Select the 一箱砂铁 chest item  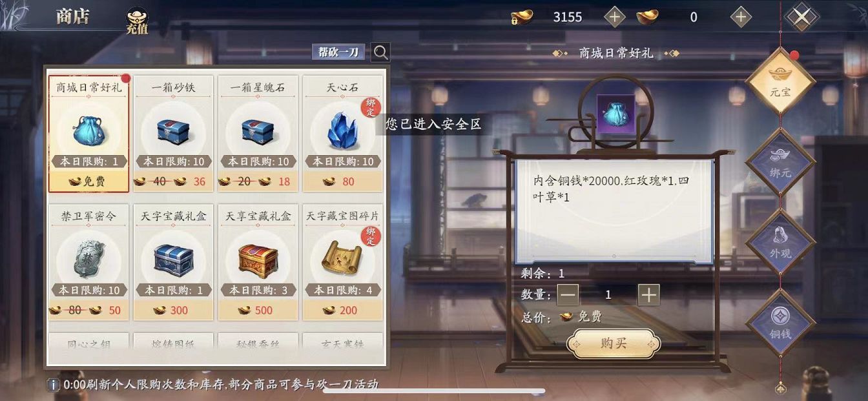click(x=173, y=134)
